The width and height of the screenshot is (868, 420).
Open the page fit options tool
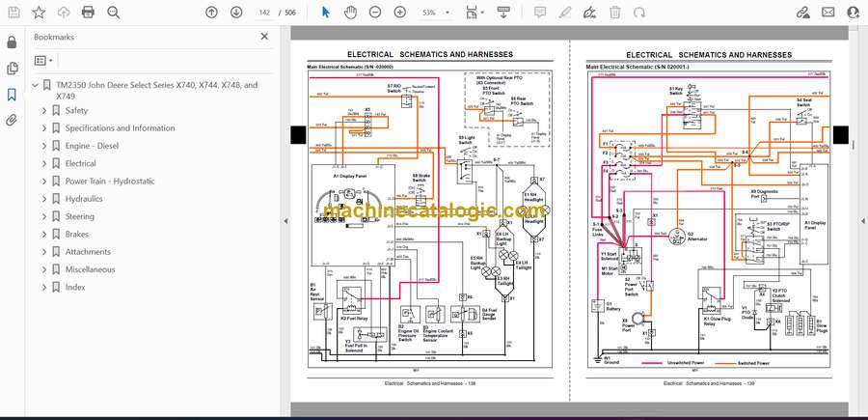(x=475, y=13)
